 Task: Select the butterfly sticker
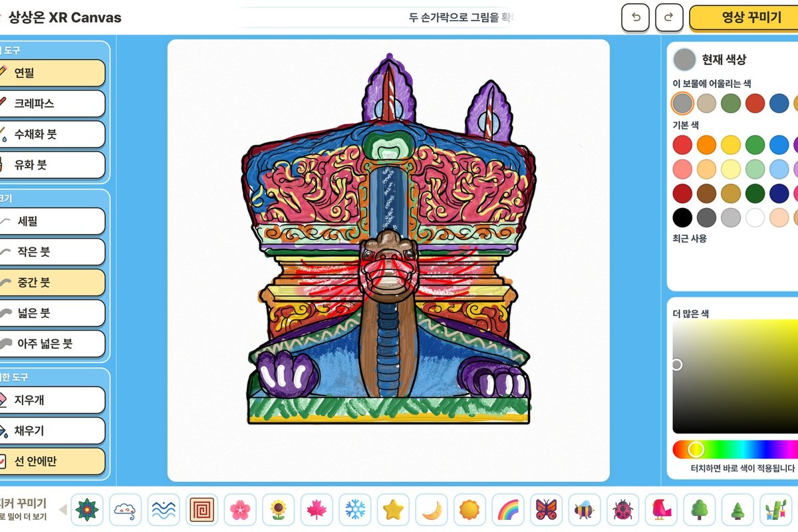[x=547, y=510]
